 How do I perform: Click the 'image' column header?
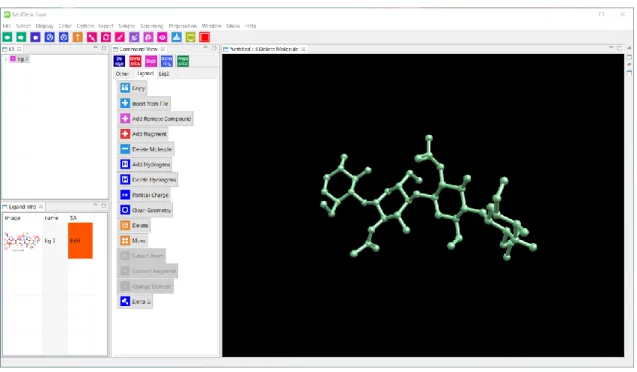click(x=13, y=218)
